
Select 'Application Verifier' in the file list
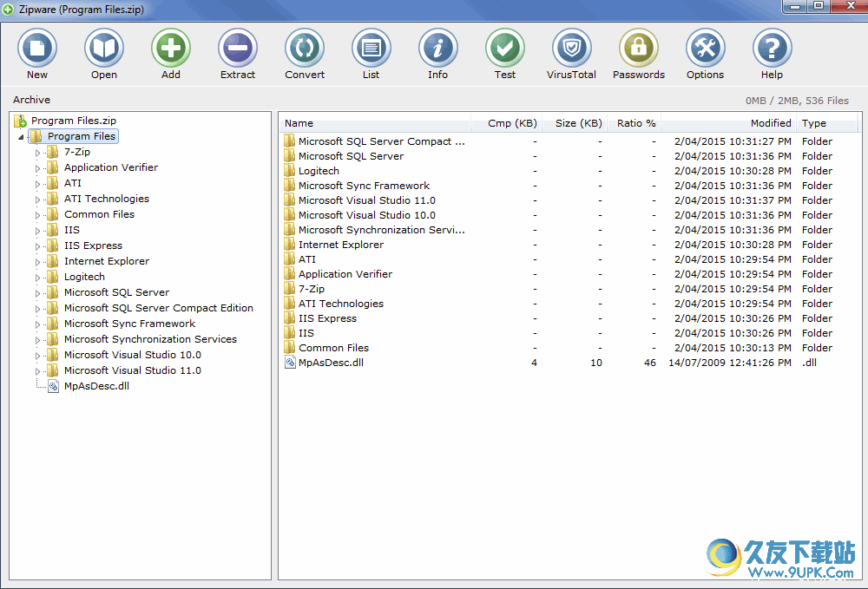click(x=345, y=274)
